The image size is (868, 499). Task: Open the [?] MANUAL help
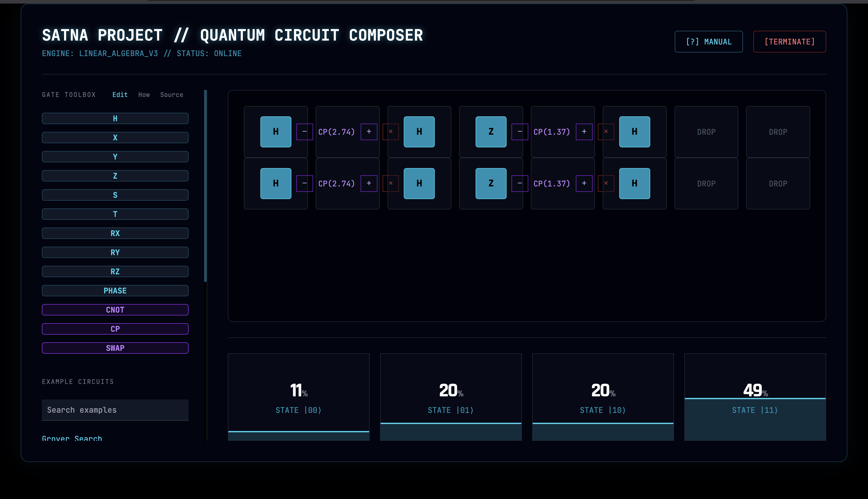[708, 42]
